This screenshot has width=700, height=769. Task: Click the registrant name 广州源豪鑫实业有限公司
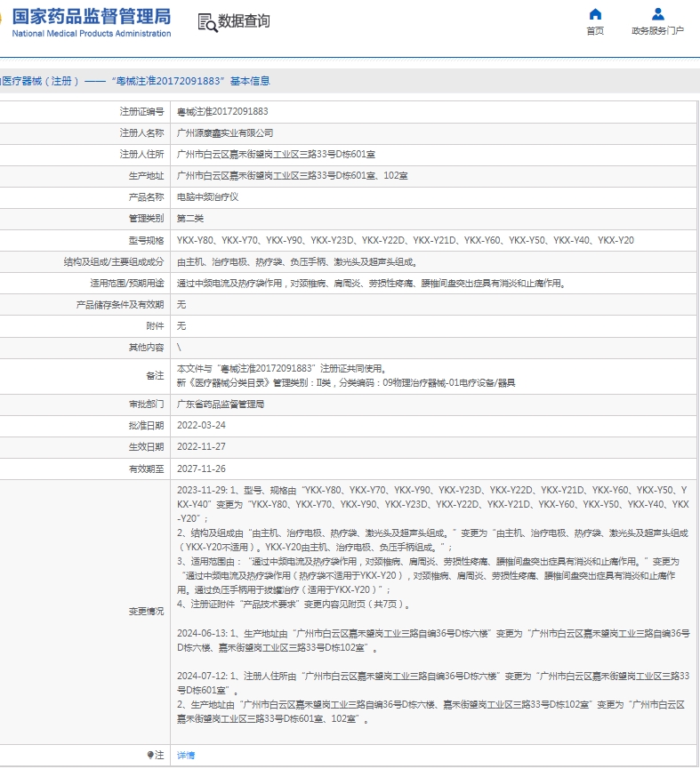point(225,133)
